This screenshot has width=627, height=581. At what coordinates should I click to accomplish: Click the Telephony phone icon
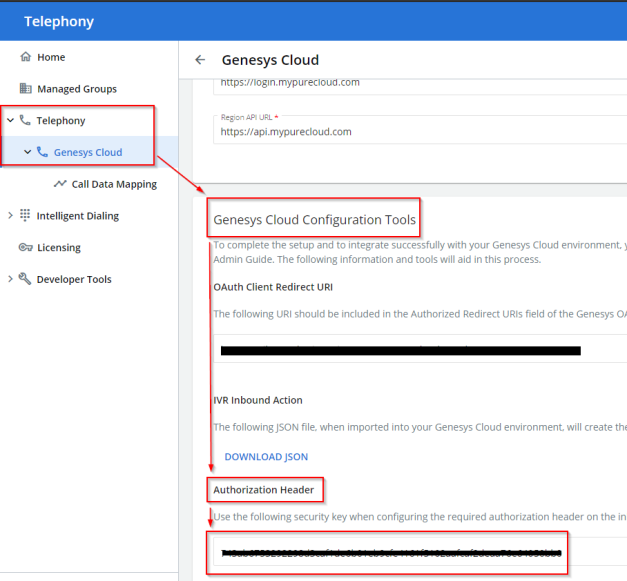click(x=25, y=121)
